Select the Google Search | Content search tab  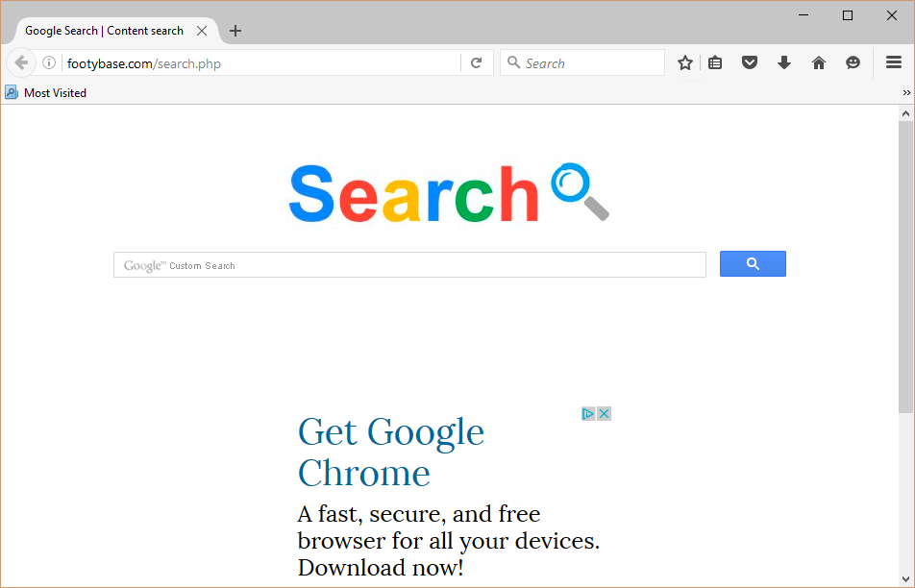[104, 31]
